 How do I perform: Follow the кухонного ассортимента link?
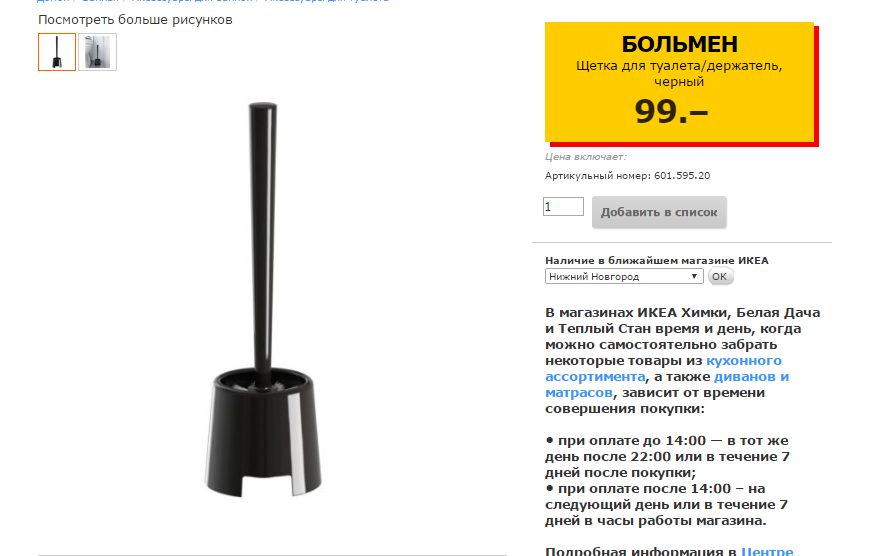(663, 369)
